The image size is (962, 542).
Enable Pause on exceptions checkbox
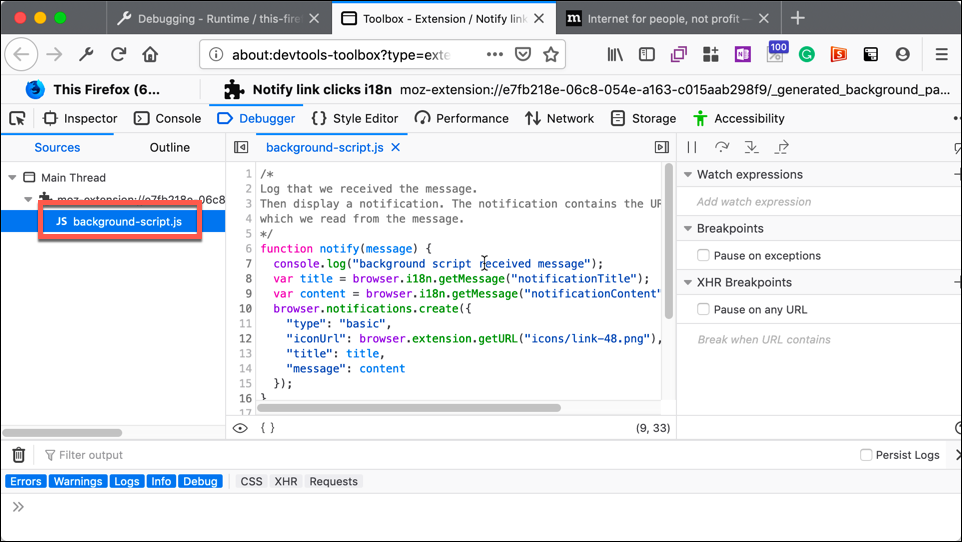(704, 256)
